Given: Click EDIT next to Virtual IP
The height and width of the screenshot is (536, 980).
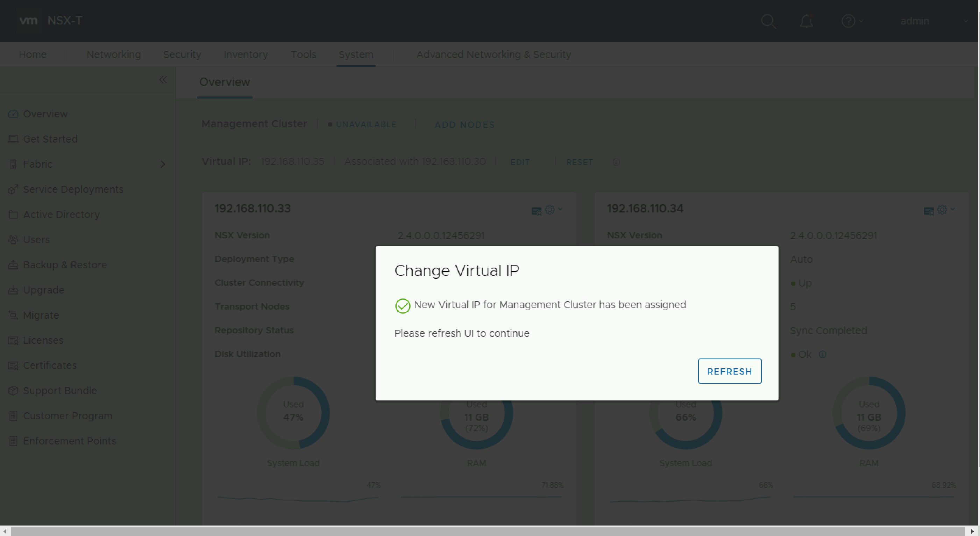Looking at the screenshot, I should point(520,162).
